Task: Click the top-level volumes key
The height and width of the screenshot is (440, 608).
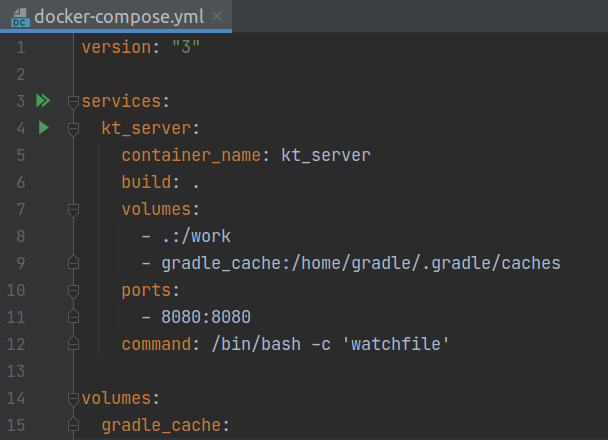Action: [115, 398]
